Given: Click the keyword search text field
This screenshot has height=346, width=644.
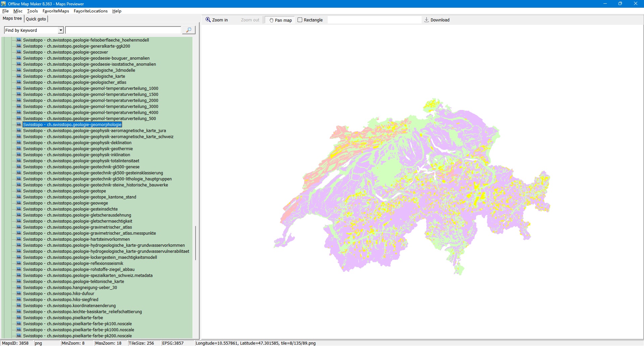Looking at the screenshot, I should click(123, 30).
